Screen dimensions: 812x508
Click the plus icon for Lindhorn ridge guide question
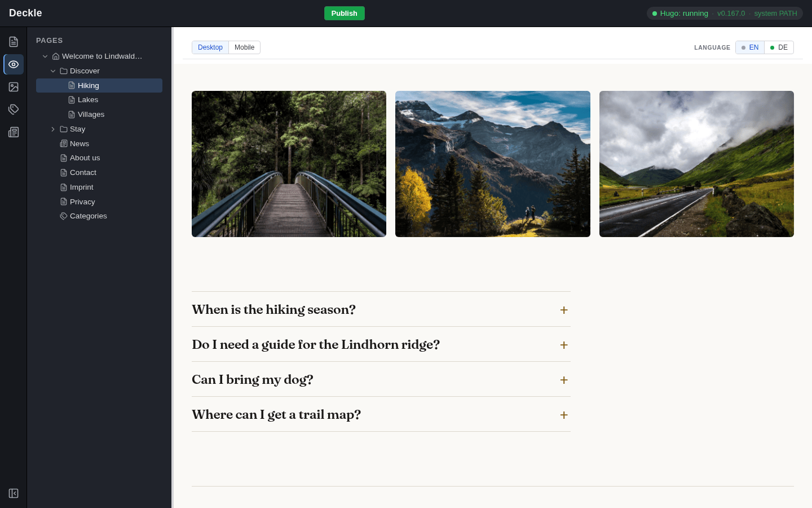click(564, 345)
